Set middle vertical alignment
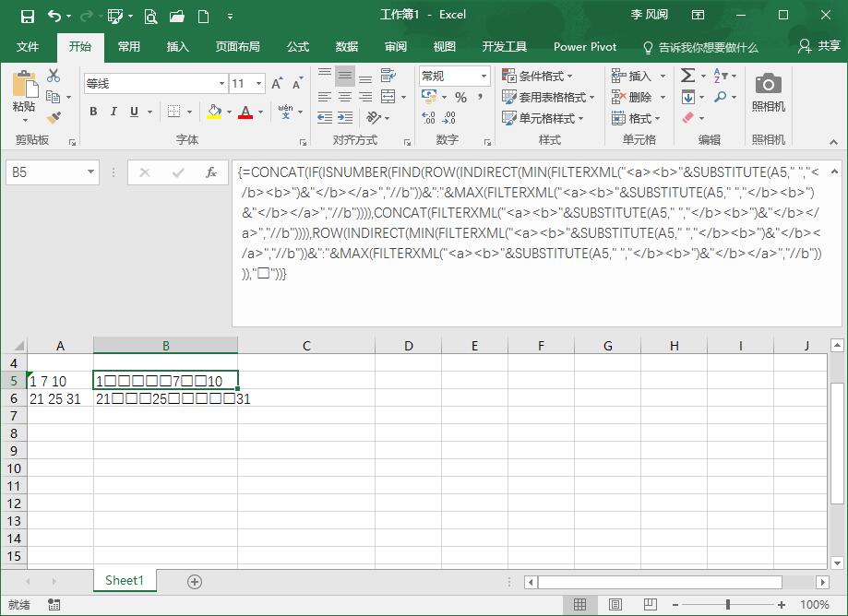848x616 pixels. [345, 76]
